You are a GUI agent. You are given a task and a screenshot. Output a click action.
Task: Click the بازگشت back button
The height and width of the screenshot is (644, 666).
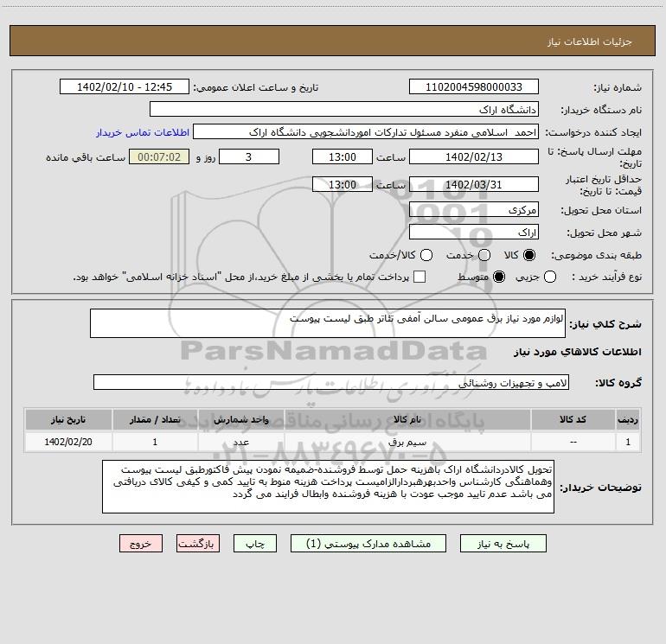tap(198, 544)
